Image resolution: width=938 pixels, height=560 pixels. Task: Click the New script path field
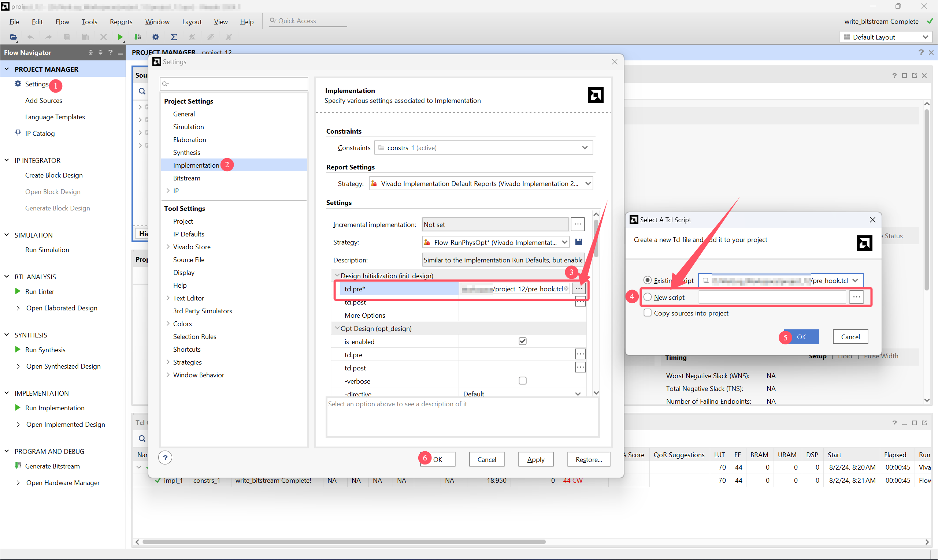pos(772,297)
